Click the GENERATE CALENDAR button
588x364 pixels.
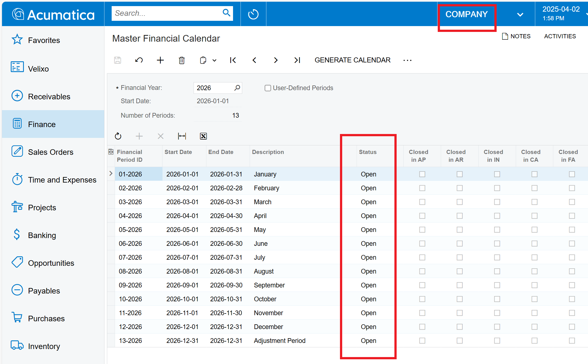pyautogui.click(x=352, y=60)
